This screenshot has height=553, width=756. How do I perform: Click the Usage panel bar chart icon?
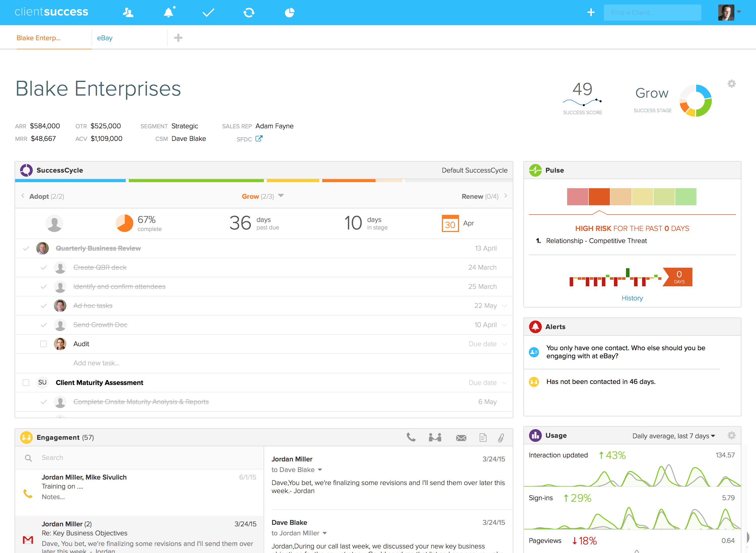click(x=535, y=436)
